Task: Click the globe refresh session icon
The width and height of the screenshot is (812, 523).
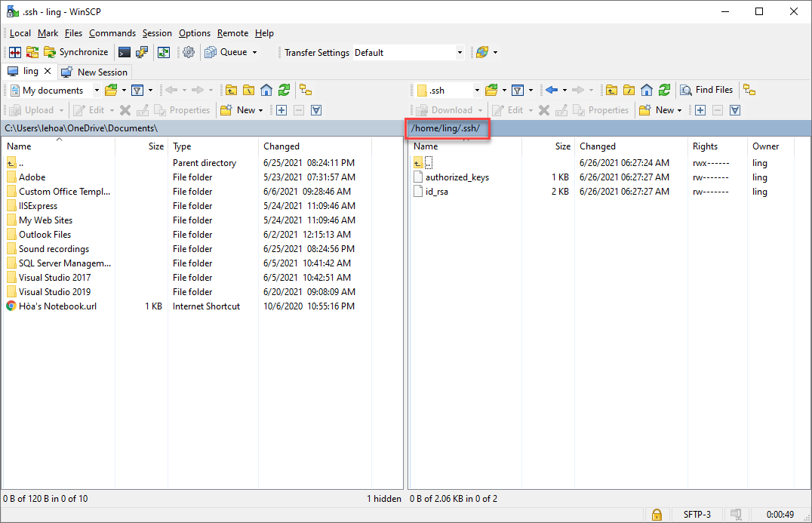Action: pyautogui.click(x=482, y=52)
